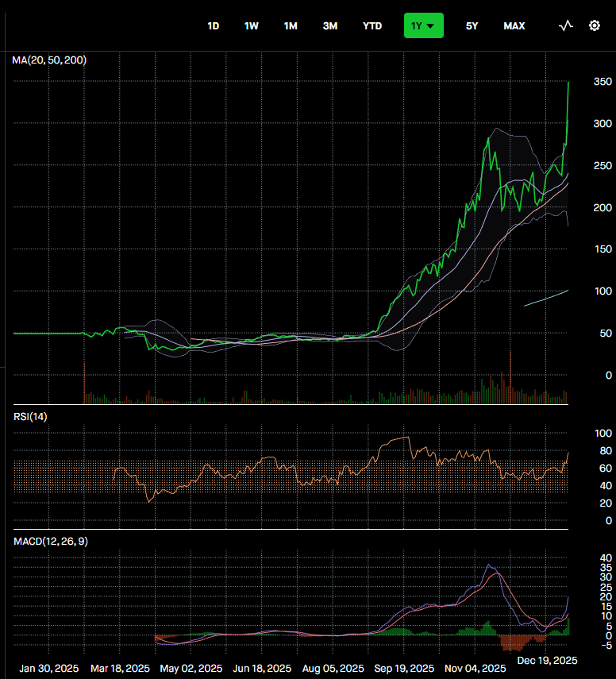
Task: Select the 1D time range
Action: coord(214,26)
